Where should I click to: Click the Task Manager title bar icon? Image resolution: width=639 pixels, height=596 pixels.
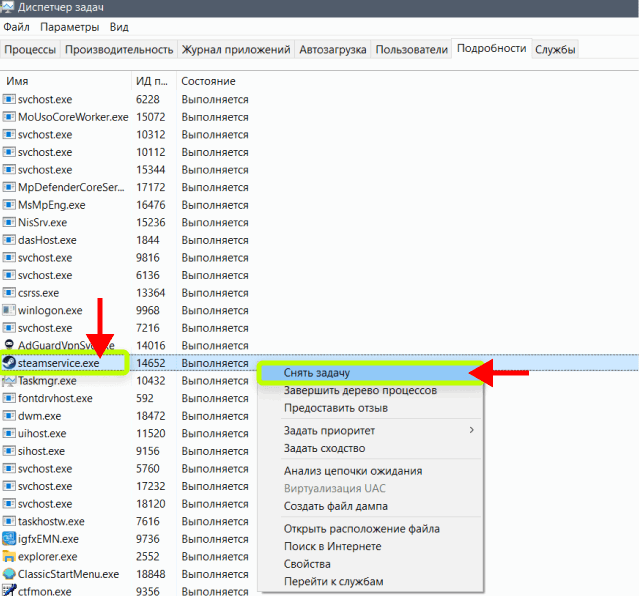click(x=7, y=7)
